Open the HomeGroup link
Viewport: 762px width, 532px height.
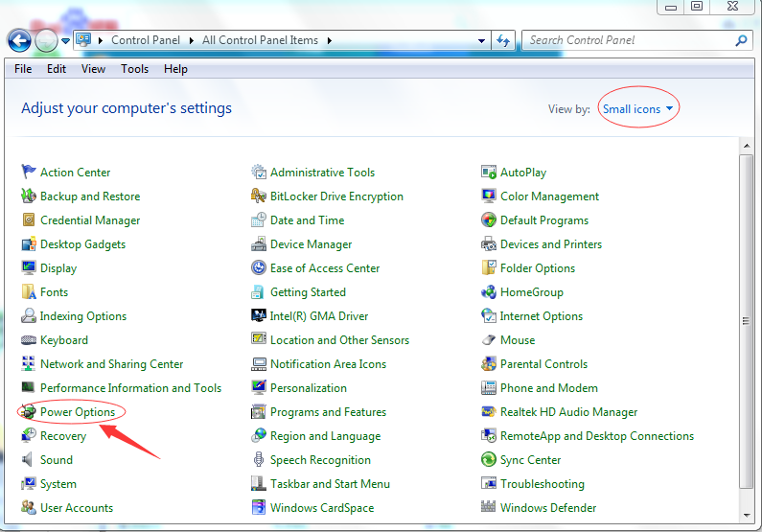pos(532,292)
